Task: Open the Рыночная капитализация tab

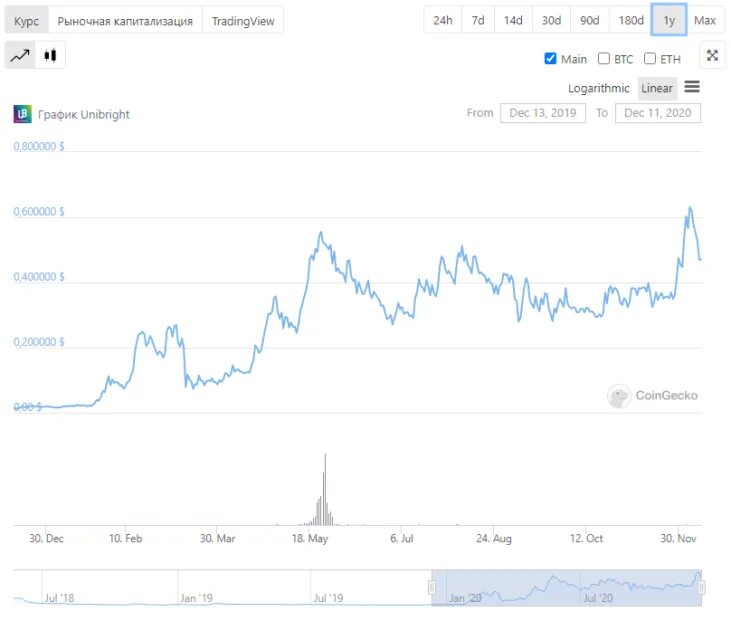Action: tap(125, 21)
